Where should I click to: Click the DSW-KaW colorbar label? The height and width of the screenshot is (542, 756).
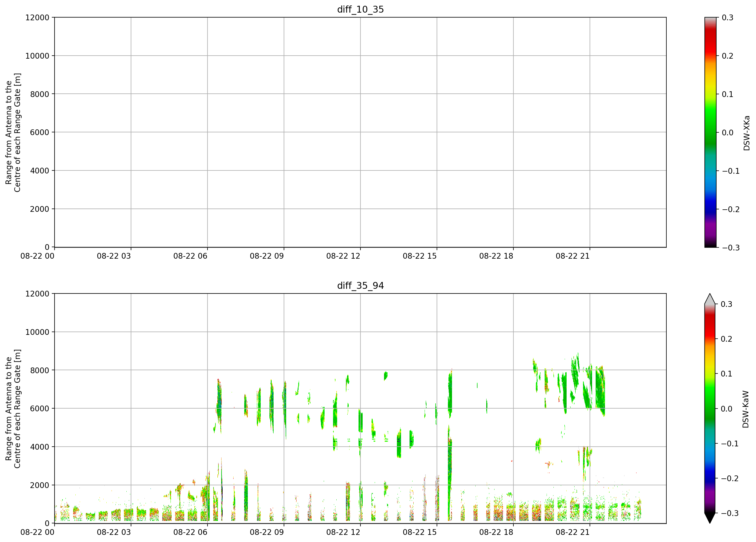tap(746, 409)
